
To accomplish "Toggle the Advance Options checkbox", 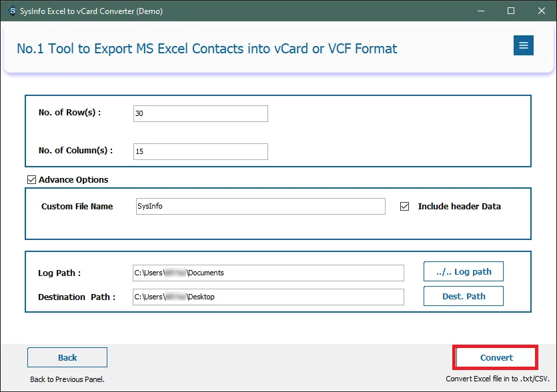I will pos(31,179).
